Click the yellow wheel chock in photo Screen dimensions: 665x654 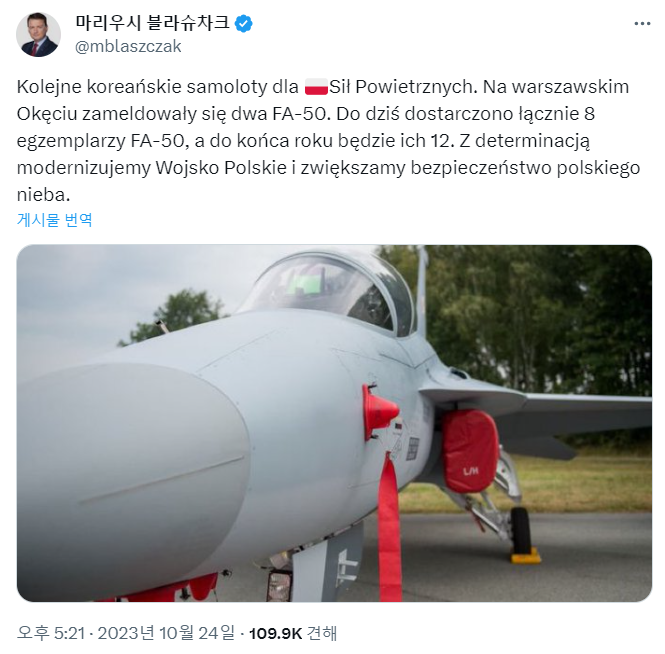[x=526, y=555]
